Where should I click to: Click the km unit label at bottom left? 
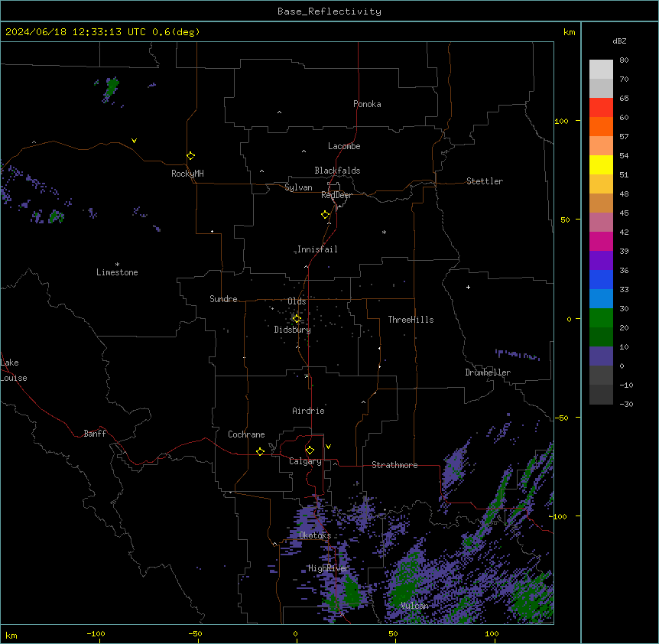point(11,635)
